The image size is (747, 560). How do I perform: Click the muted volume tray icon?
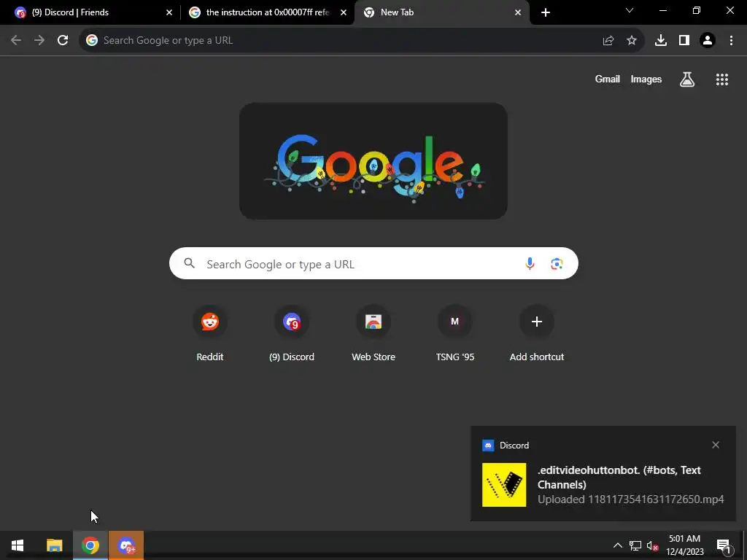[x=652, y=545]
